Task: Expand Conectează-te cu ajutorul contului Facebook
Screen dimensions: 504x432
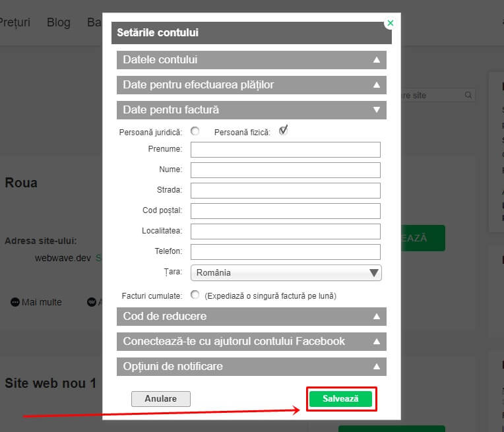Action: (251, 342)
